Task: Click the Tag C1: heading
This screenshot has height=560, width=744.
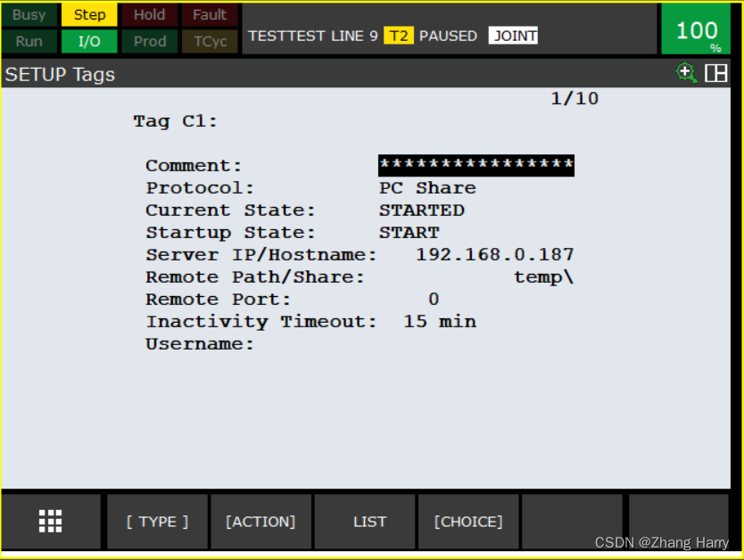Action: click(175, 121)
